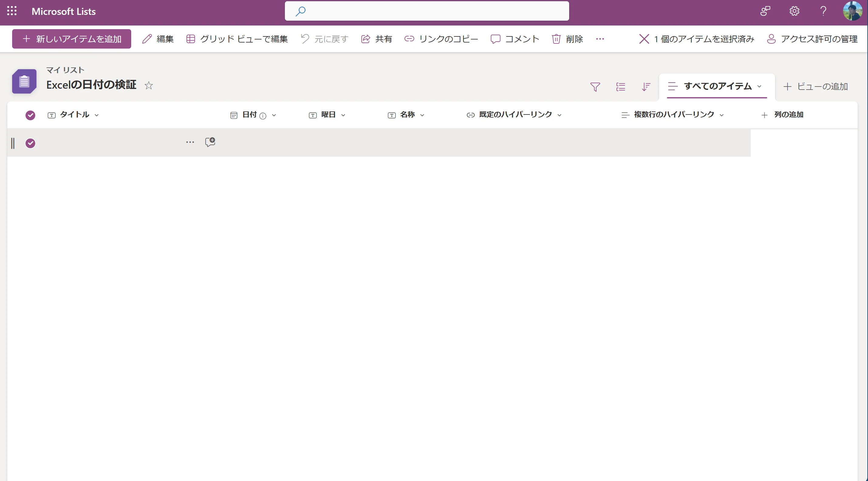Add a comment via row comment icon
This screenshot has width=868, height=481.
pos(210,142)
